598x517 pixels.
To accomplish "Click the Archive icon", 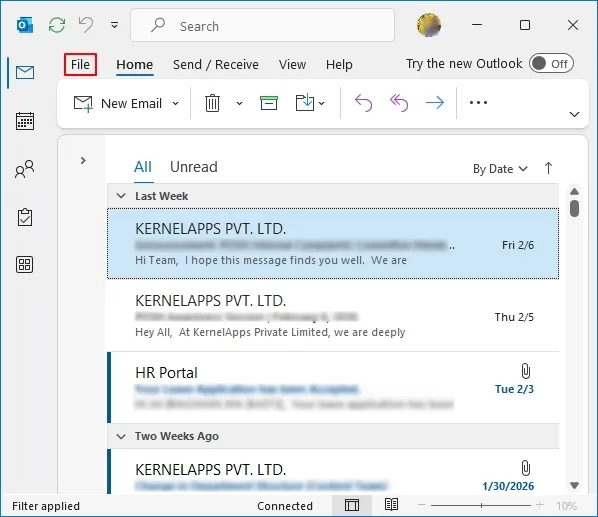I will 269,103.
